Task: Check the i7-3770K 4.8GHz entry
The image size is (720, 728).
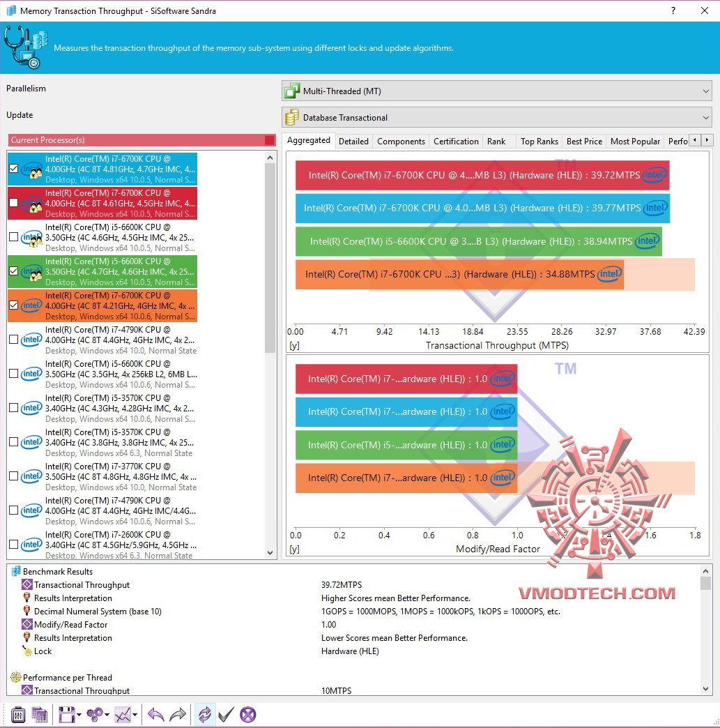Action: 13,476
